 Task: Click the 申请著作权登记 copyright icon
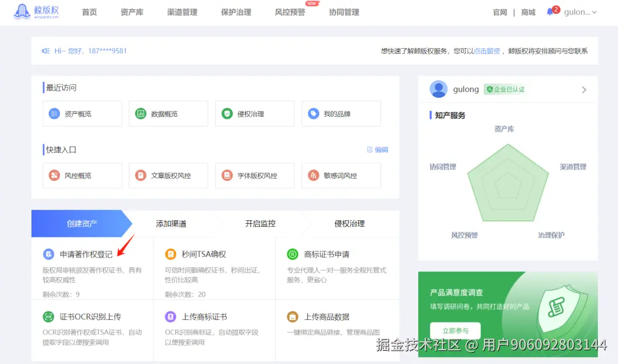click(50, 254)
